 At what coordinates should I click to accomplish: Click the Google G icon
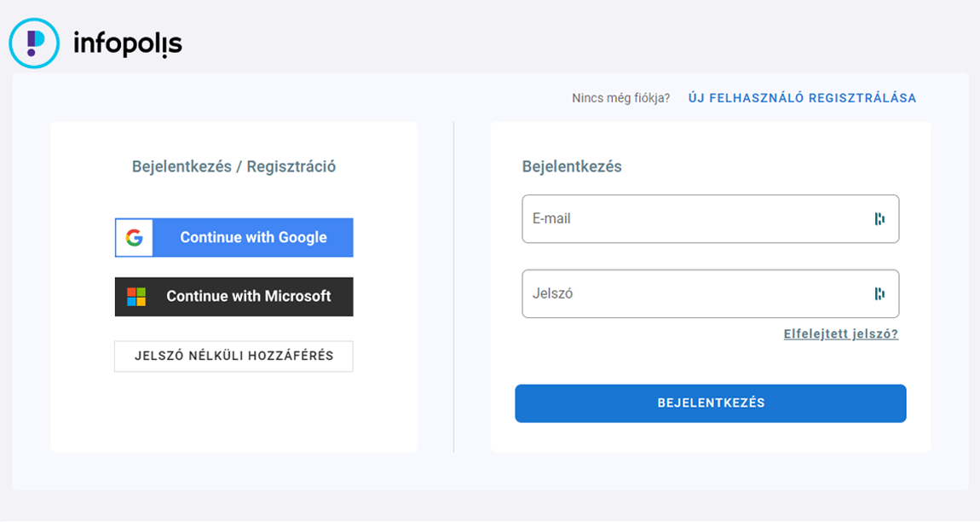coord(135,237)
